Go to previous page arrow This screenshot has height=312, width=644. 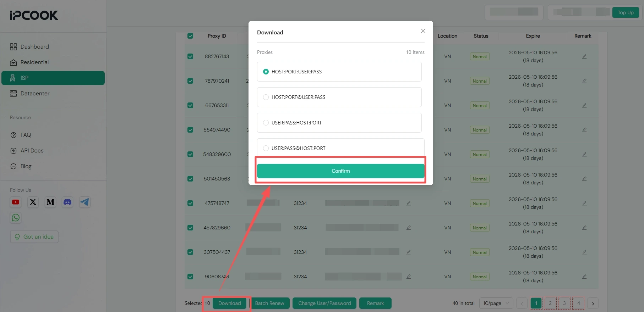[522, 303]
